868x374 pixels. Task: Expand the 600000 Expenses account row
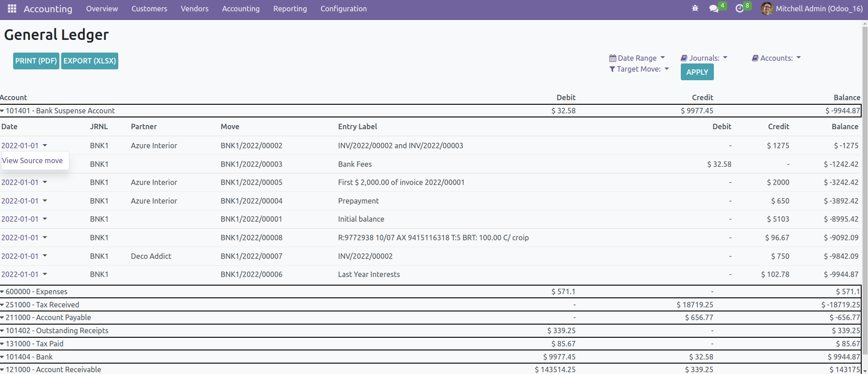tap(3, 291)
